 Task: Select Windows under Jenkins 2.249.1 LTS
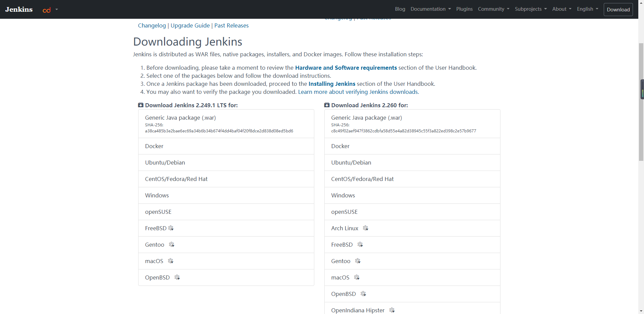coord(226,195)
